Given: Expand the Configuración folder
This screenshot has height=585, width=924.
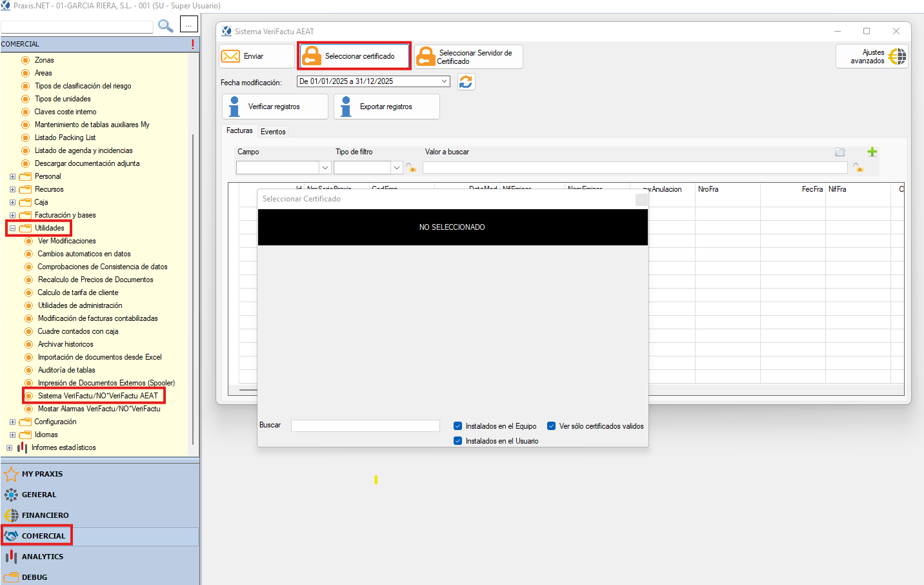Looking at the screenshot, I should click(12, 422).
